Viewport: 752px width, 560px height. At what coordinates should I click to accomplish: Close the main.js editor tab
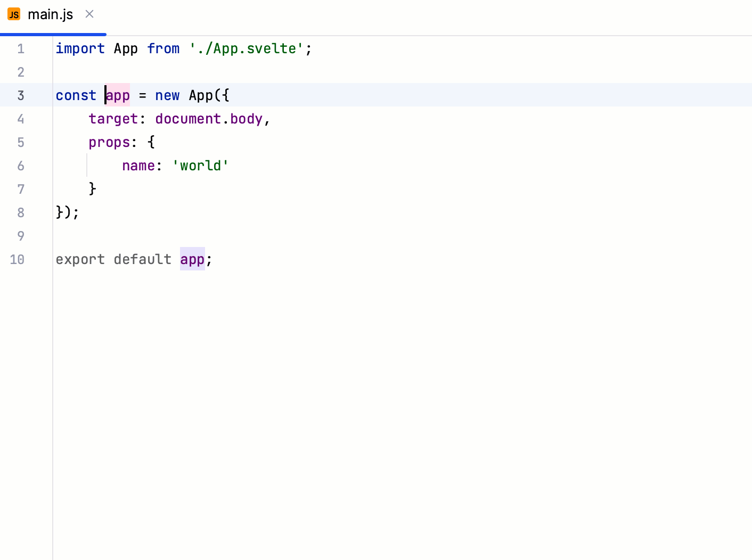pos(89,14)
